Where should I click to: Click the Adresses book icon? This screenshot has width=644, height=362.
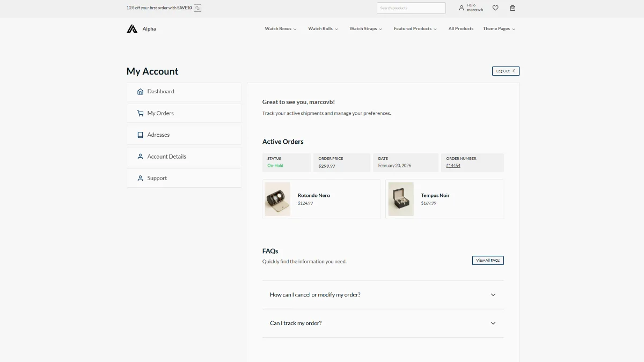pos(140,135)
